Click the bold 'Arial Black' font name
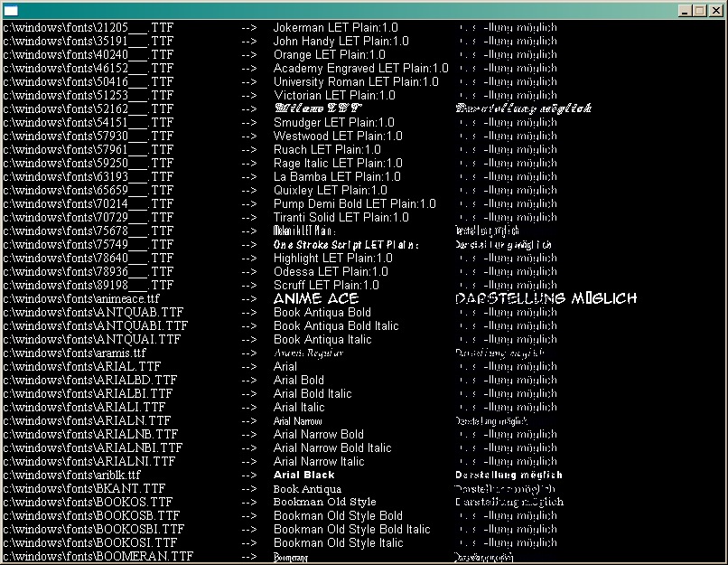The image size is (728, 565). pos(304,475)
